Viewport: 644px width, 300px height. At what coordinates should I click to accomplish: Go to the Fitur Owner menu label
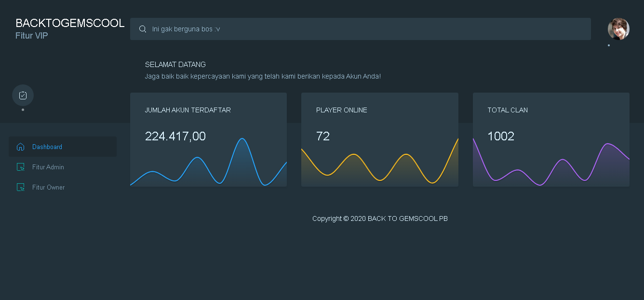pyautogui.click(x=48, y=187)
